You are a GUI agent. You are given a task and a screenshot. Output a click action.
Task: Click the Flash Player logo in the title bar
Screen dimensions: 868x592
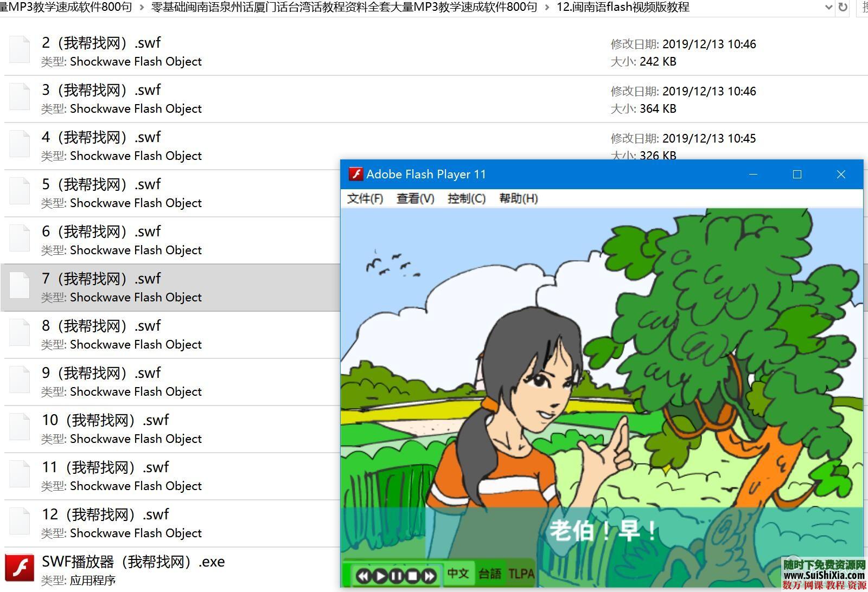[356, 174]
